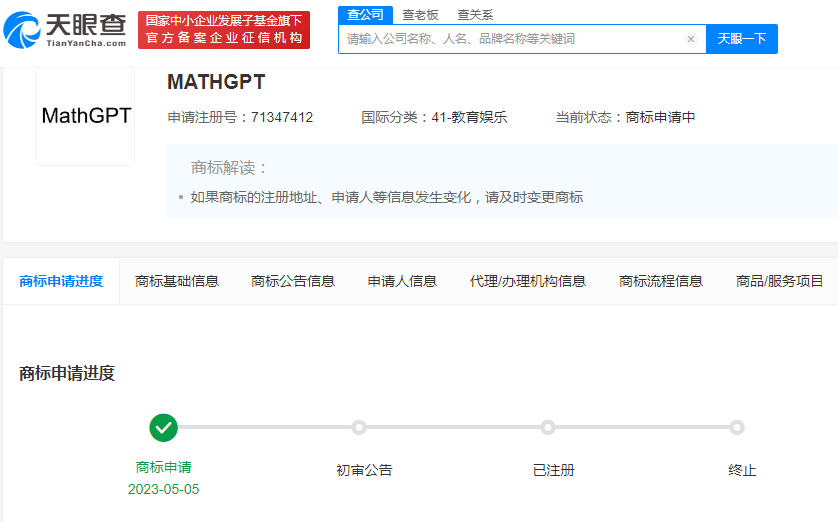Select the 查公司 search tab
Image resolution: width=838 pixels, height=522 pixels.
(366, 14)
